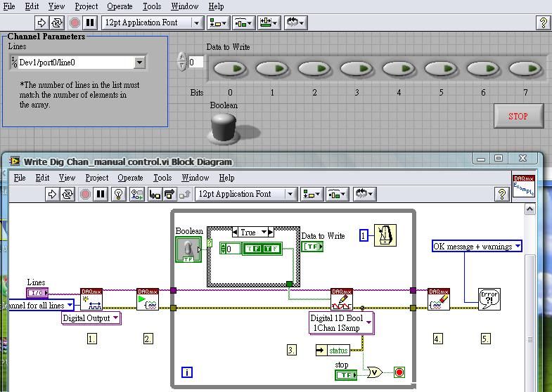
Task: Expand the OK message + warnings selector
Action: (x=518, y=246)
